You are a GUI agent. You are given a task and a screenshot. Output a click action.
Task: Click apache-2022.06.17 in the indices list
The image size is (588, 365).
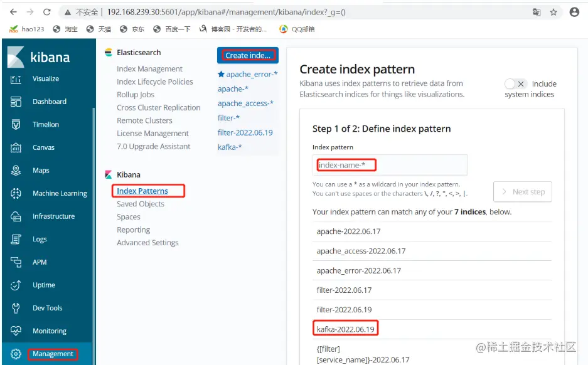432,231
